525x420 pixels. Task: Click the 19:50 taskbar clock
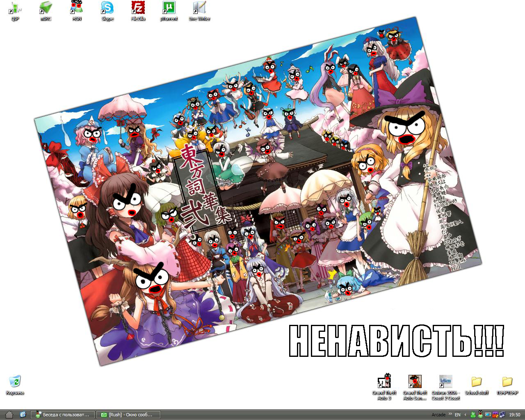(x=515, y=415)
